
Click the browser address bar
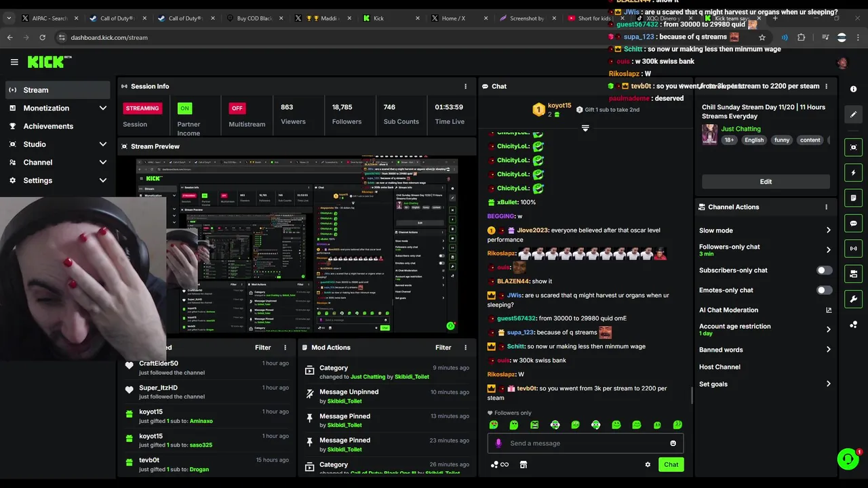point(407,37)
